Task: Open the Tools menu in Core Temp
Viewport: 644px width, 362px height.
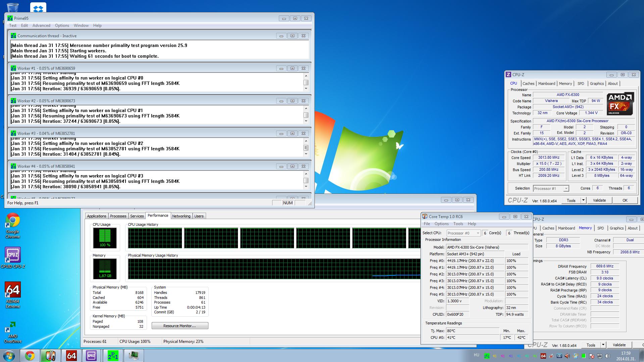Action: pyautogui.click(x=458, y=224)
